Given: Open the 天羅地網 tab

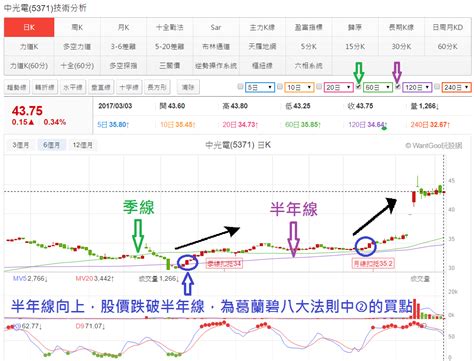Looking at the screenshot, I should 262,46.
